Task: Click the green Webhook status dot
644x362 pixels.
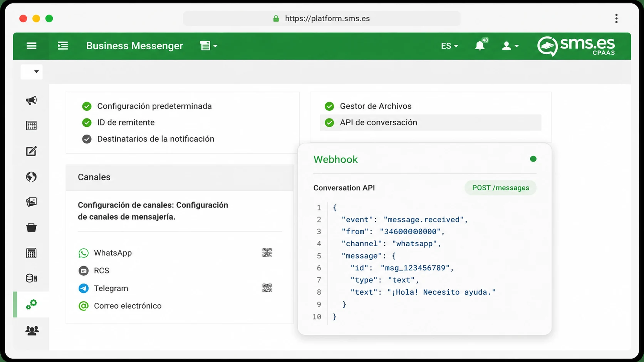Action: point(533,159)
